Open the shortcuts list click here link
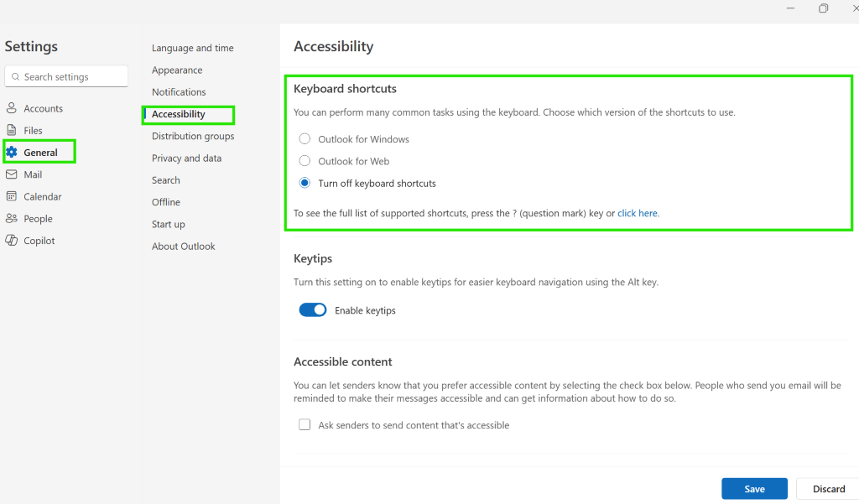The height and width of the screenshot is (504, 859). [638, 213]
